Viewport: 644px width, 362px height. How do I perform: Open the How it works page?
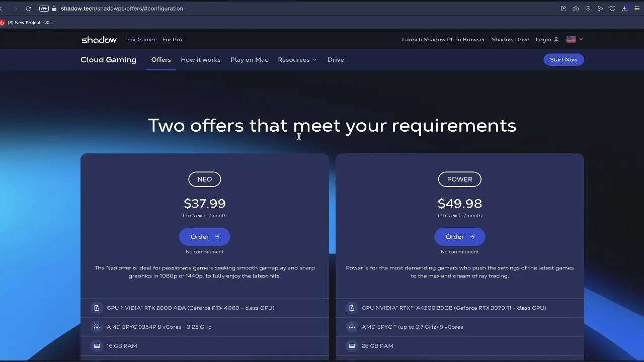click(x=200, y=60)
